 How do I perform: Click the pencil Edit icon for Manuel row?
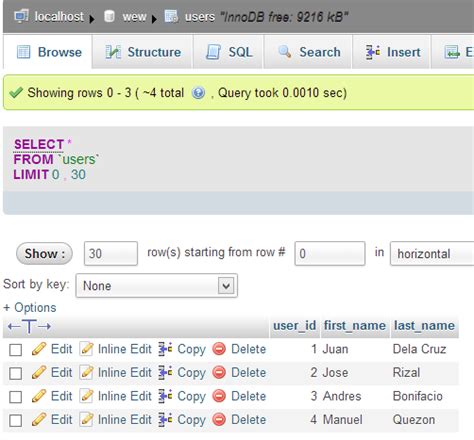39,419
